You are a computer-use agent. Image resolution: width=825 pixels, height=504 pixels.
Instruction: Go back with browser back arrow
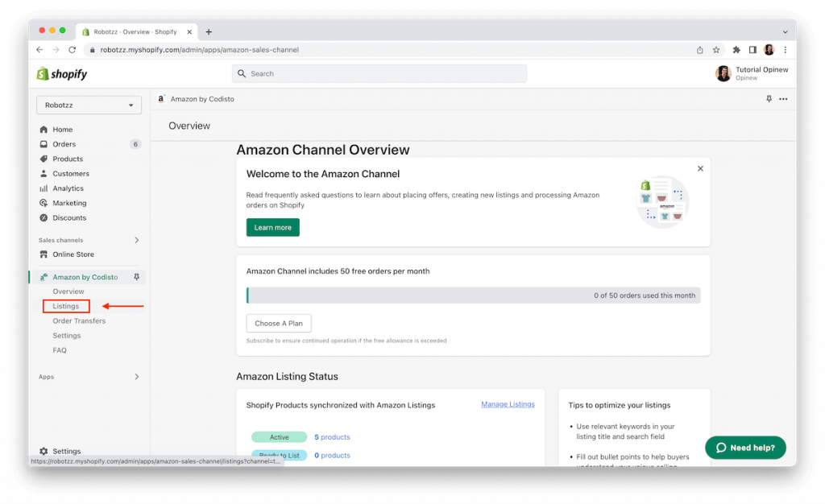[39, 50]
